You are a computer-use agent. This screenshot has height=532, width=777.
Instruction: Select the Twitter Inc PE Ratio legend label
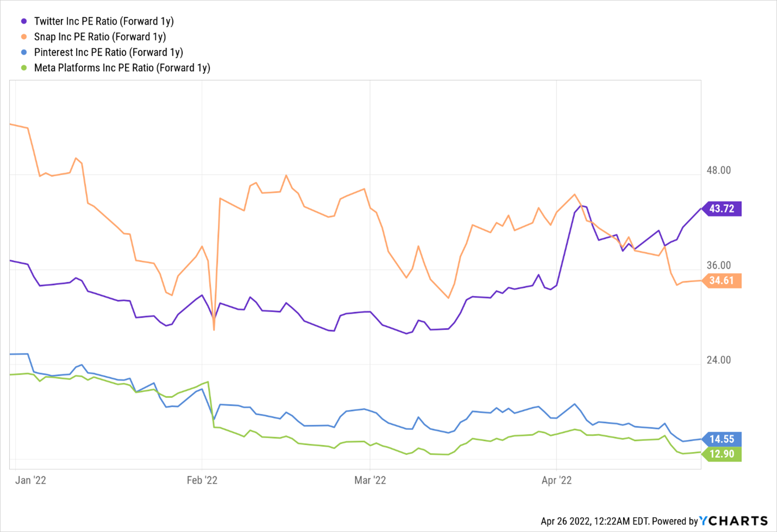tap(104, 21)
